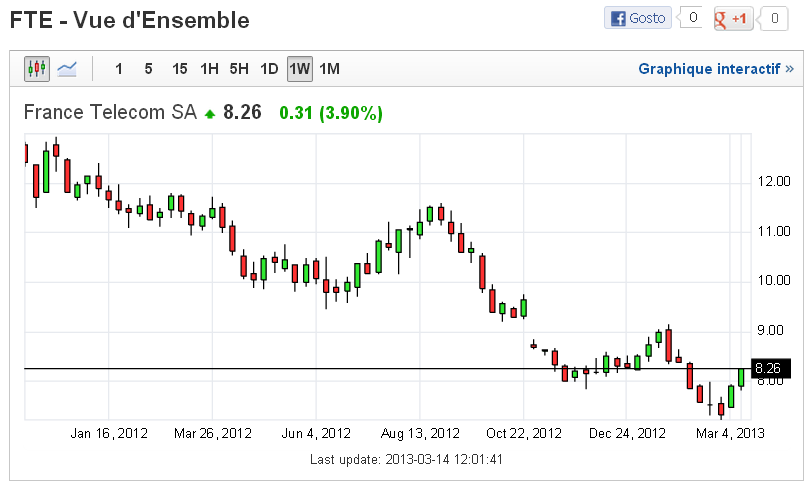Click the Oct 22, 2012 date label

click(524, 433)
